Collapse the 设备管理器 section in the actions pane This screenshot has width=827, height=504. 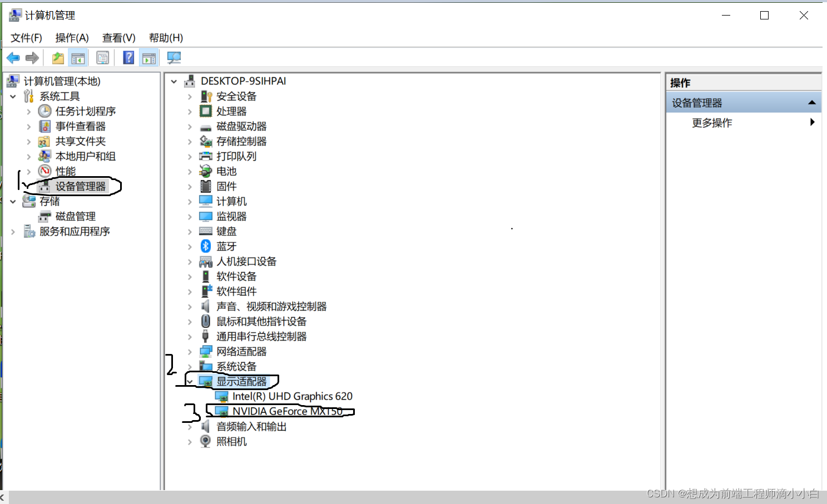coord(812,102)
